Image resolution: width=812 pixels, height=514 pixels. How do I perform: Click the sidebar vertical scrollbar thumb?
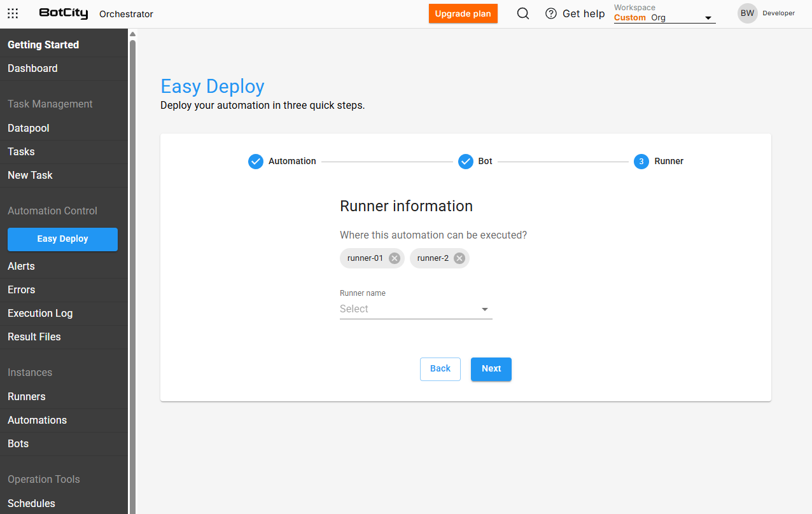pyautogui.click(x=132, y=277)
